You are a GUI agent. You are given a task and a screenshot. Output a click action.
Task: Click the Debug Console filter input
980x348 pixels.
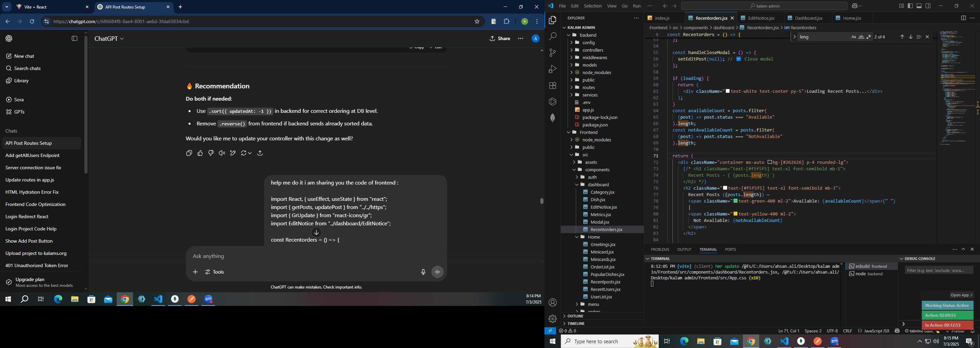click(x=938, y=270)
